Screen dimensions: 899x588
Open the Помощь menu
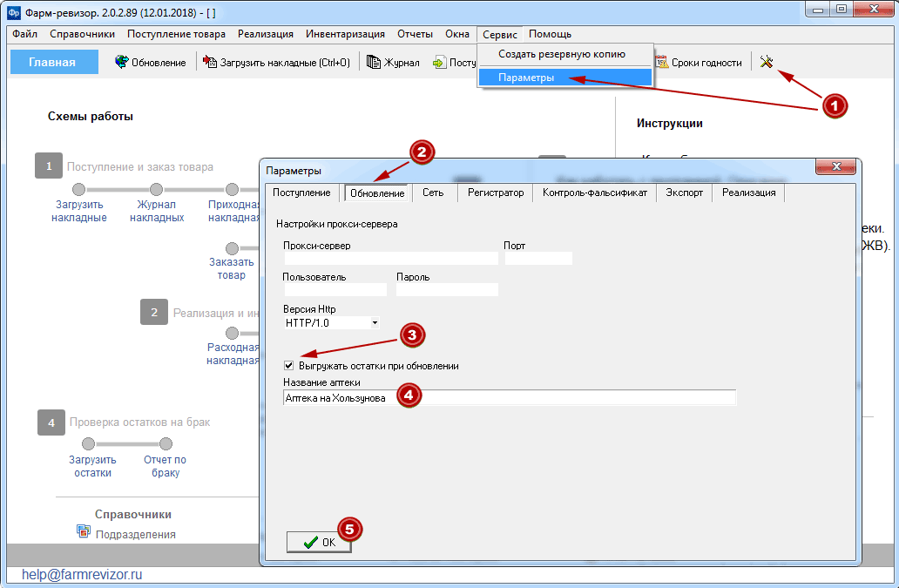coord(550,34)
